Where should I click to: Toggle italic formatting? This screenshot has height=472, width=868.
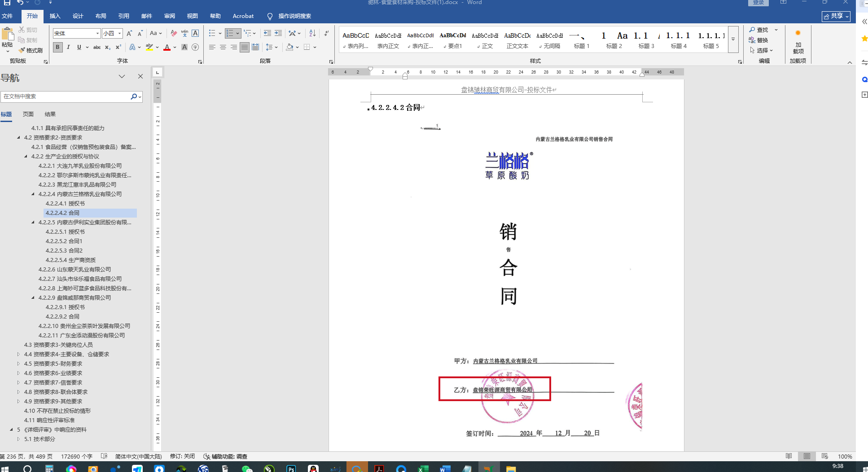tap(68, 47)
